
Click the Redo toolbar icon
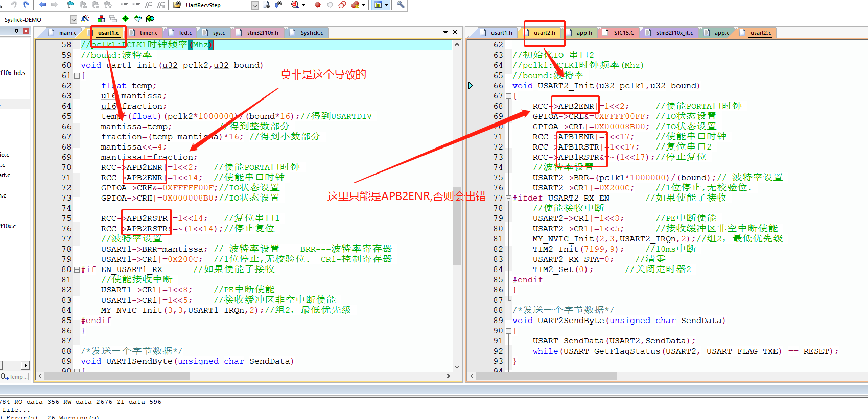27,5
